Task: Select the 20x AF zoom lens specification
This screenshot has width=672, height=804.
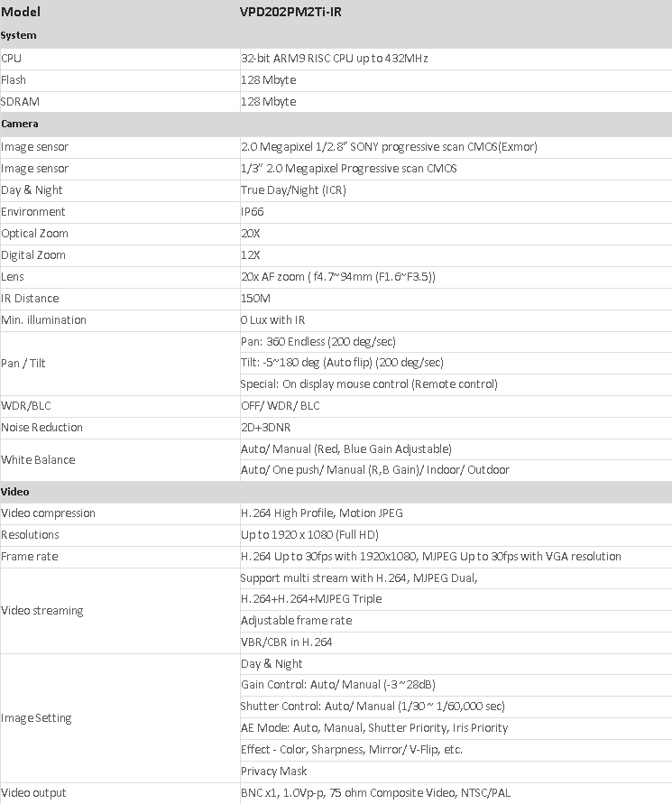Action: pos(338,276)
